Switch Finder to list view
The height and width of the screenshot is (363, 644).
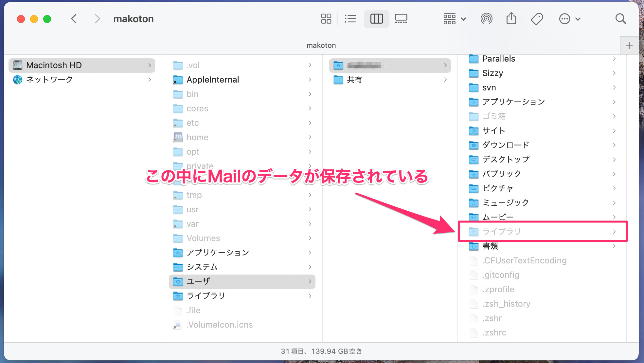pos(350,19)
